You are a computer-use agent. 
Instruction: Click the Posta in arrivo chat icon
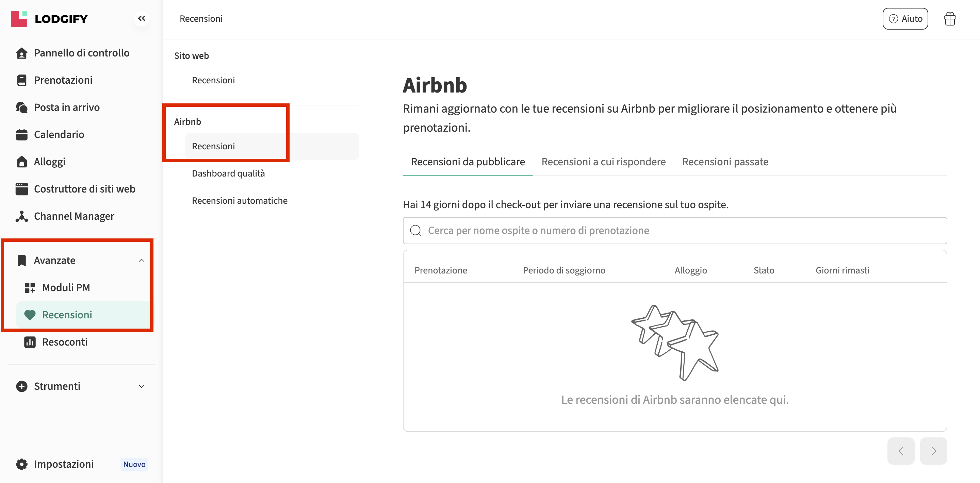click(x=22, y=107)
